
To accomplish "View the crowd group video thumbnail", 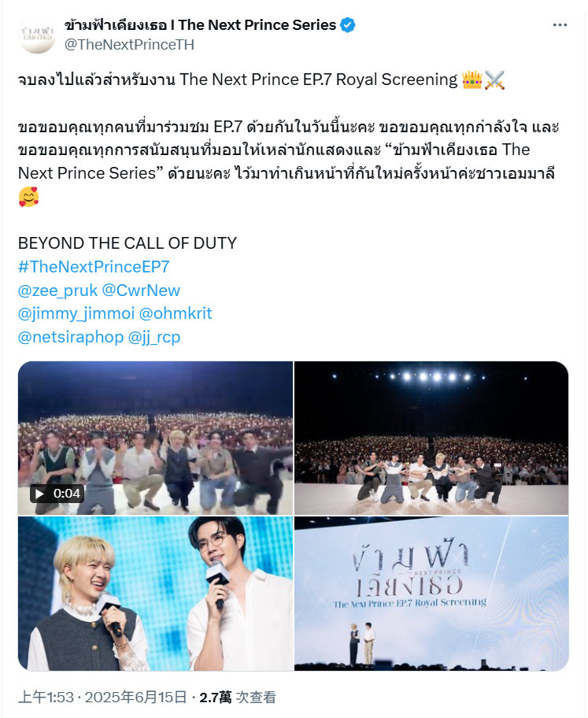I will point(155,439).
